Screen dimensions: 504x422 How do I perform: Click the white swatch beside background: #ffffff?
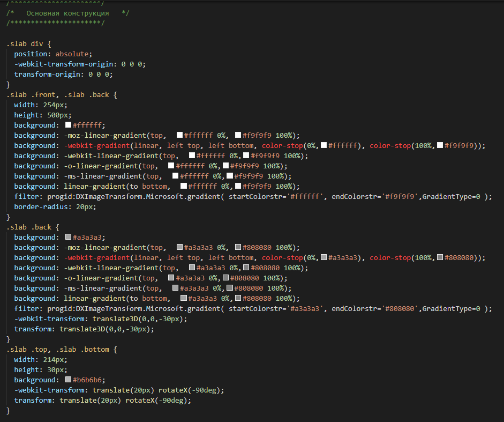[68, 124]
